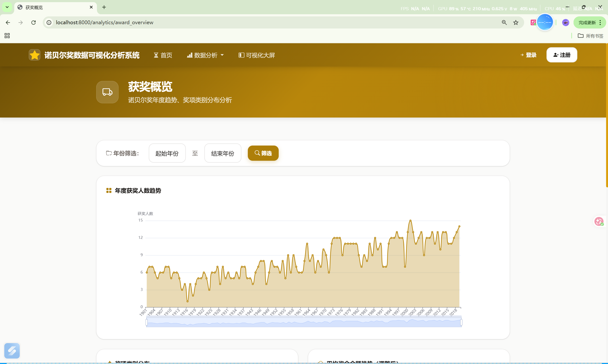Click the left handle of chart zoom slider

(147, 322)
